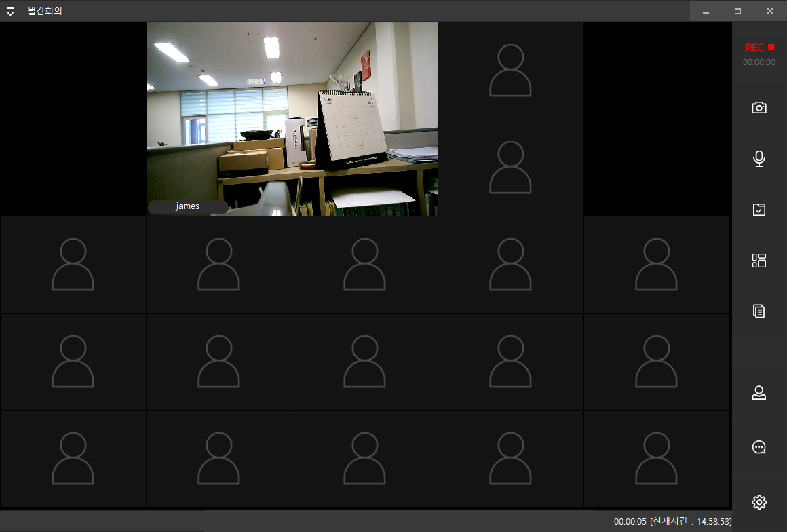Open settings with the gear icon
The width and height of the screenshot is (787, 532).
759,502
